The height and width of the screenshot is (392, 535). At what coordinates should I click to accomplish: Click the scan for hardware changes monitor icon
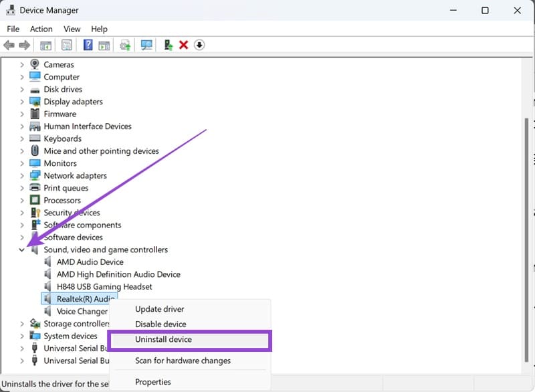click(x=146, y=45)
